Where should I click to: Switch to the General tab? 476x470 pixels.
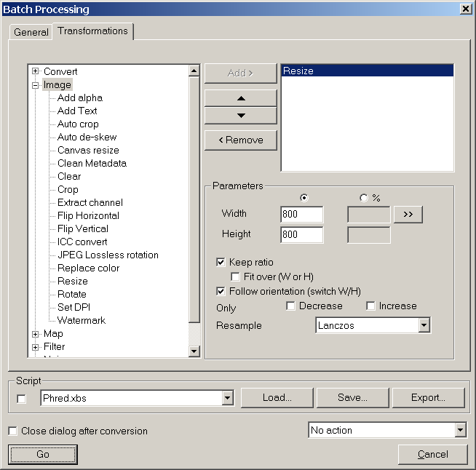31,32
